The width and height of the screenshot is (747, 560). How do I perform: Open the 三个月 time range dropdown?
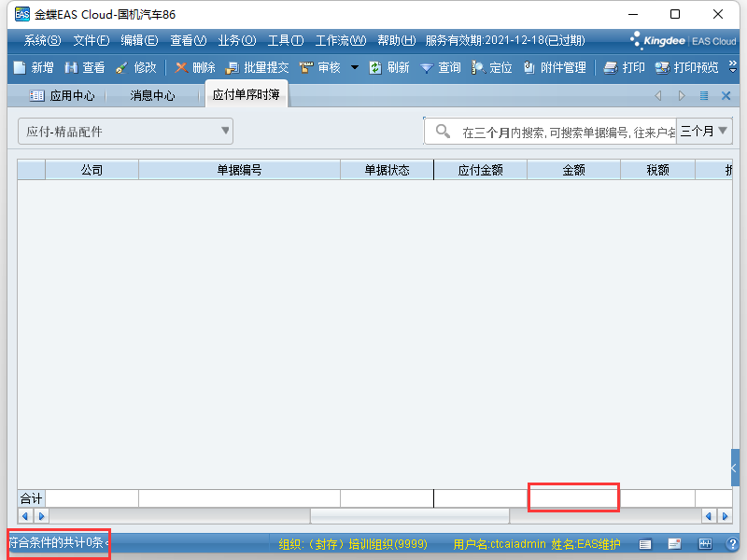[x=704, y=132]
